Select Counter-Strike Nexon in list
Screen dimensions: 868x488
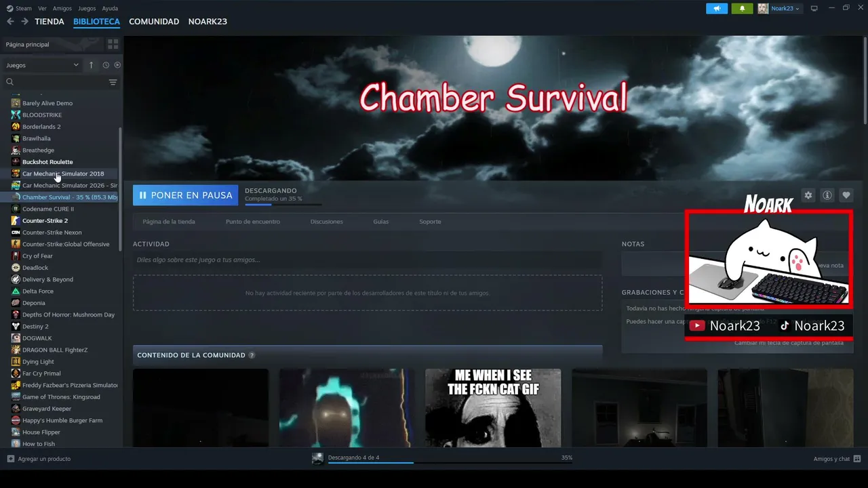52,232
